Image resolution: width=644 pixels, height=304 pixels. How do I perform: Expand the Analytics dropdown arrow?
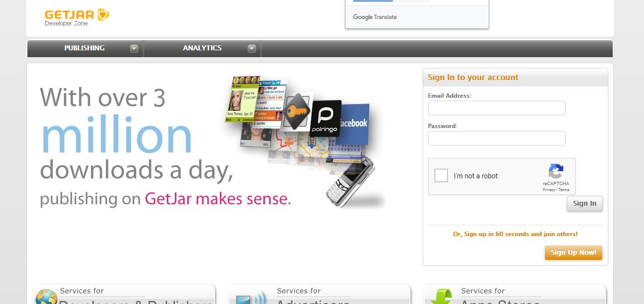tap(252, 48)
